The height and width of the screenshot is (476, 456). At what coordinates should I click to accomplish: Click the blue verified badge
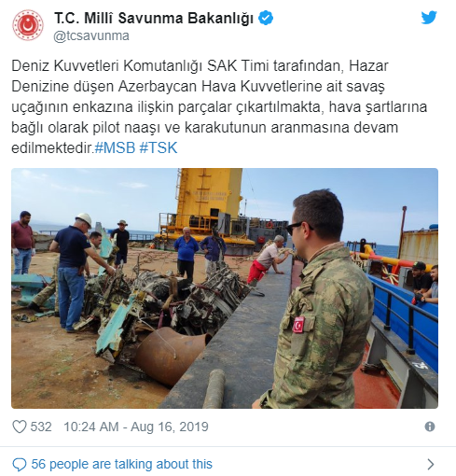[266, 18]
